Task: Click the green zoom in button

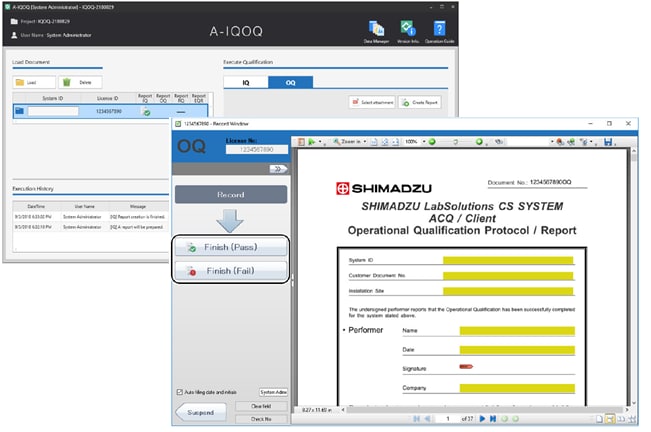Action: pyautogui.click(x=479, y=142)
